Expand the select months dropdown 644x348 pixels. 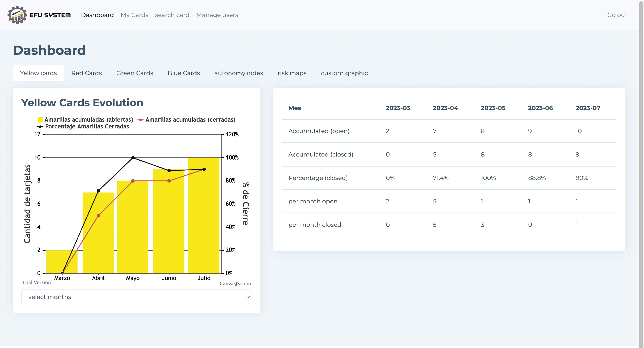(x=137, y=297)
